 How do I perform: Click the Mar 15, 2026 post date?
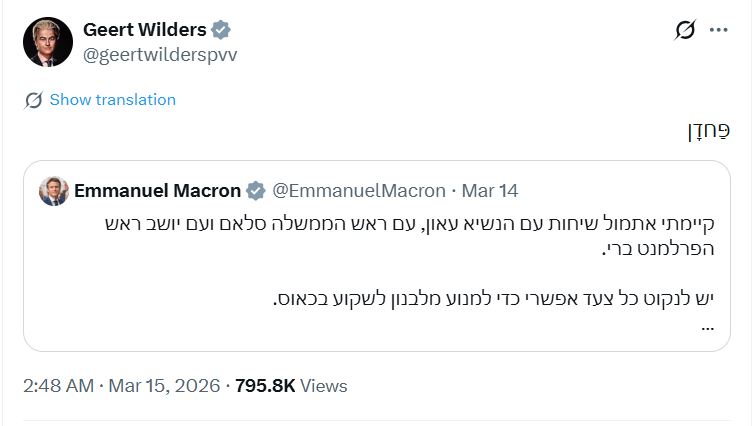pos(166,385)
